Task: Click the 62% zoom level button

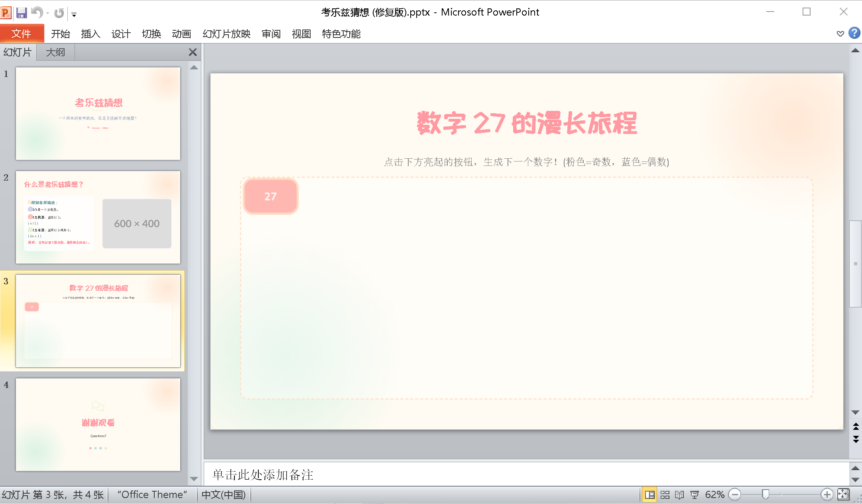Action: (714, 495)
